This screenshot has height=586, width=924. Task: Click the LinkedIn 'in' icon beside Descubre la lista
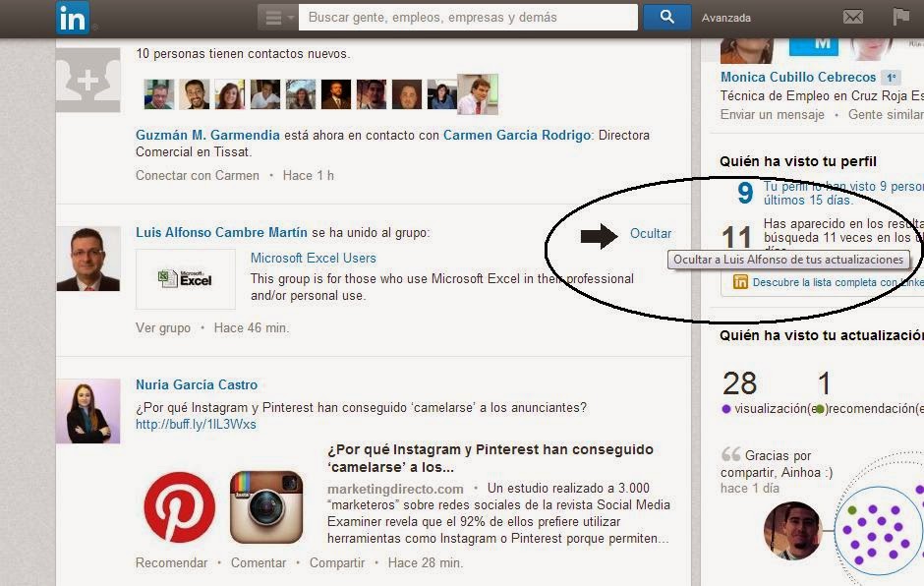(740, 282)
